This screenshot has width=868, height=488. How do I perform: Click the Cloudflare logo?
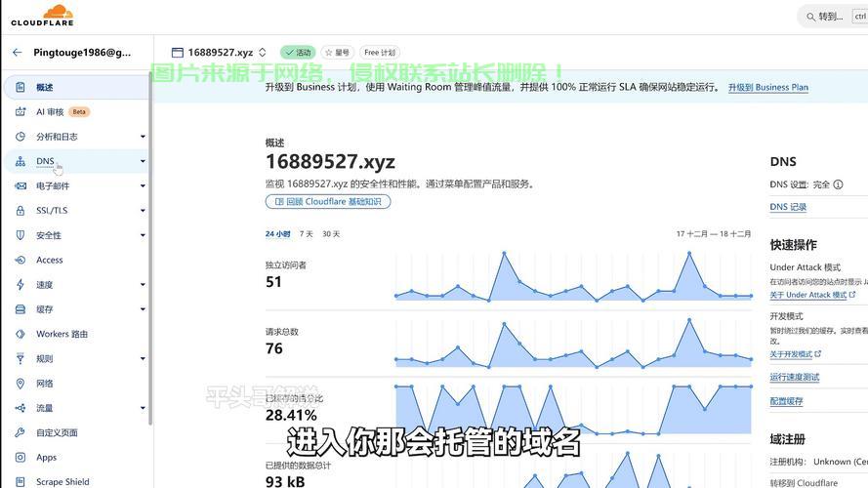[x=42, y=16]
